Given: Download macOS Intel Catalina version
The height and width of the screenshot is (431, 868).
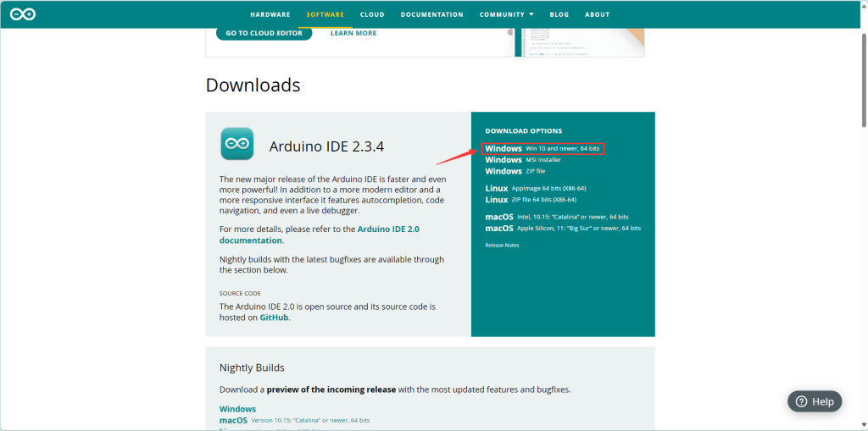Looking at the screenshot, I should click(x=557, y=217).
